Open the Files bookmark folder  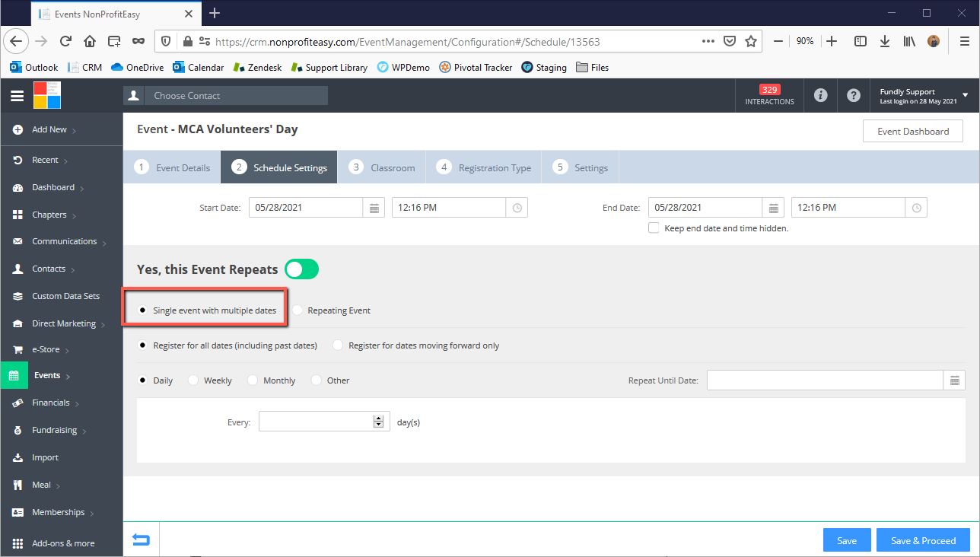[592, 67]
